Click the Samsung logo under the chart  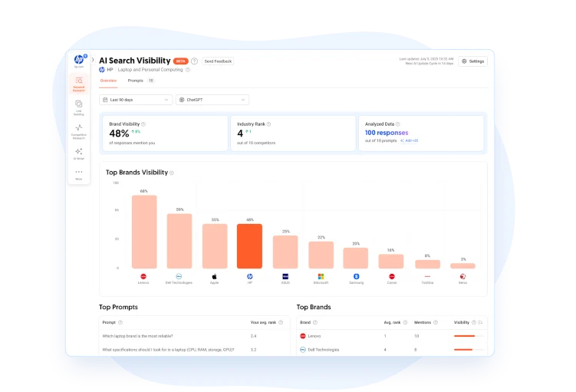(x=357, y=276)
